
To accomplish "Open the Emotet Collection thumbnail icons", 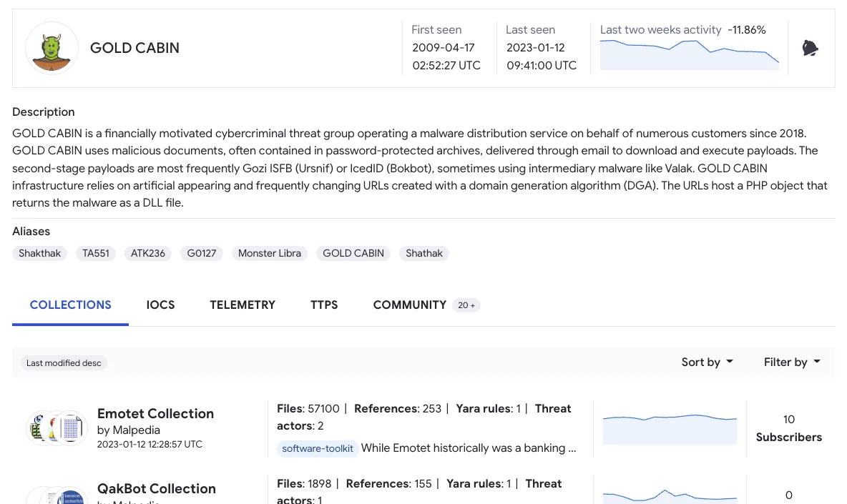I will click(57, 428).
